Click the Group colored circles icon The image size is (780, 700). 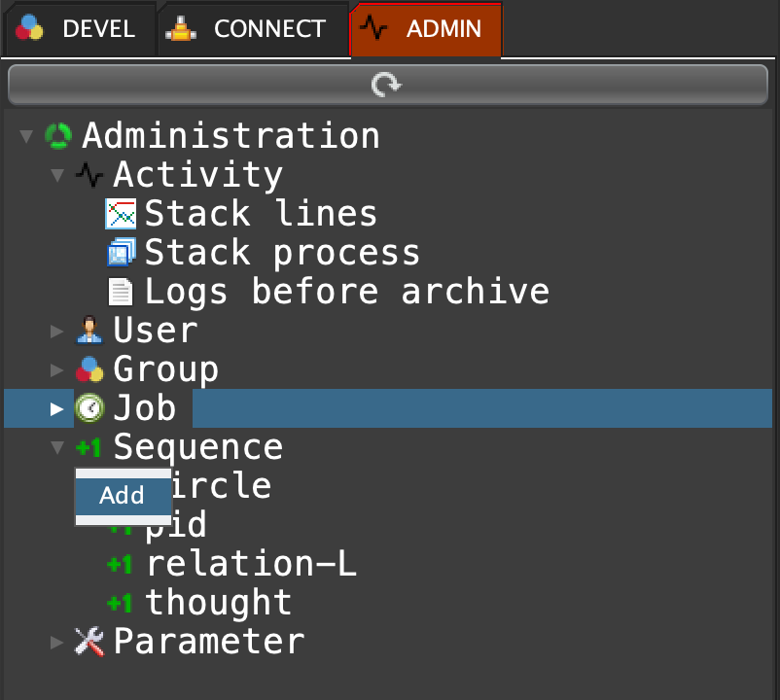89,369
